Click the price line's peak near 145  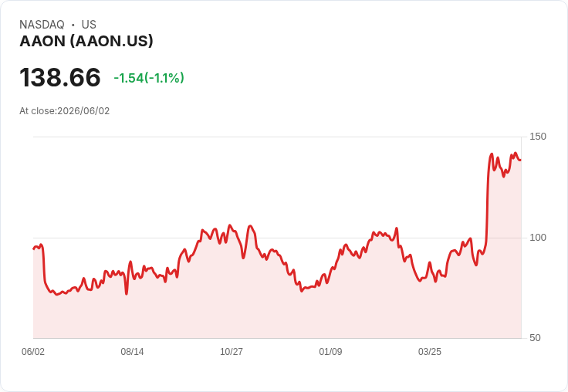click(492, 154)
